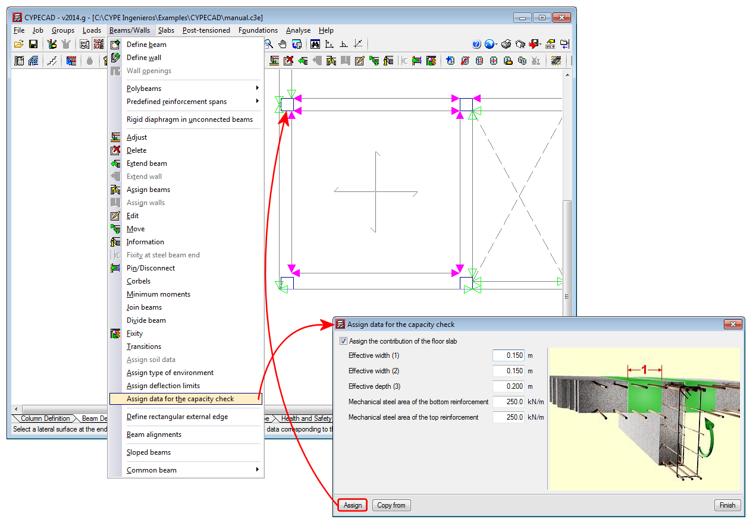756x532 pixels.
Task: Close the capacity check dialog
Action: (x=733, y=325)
